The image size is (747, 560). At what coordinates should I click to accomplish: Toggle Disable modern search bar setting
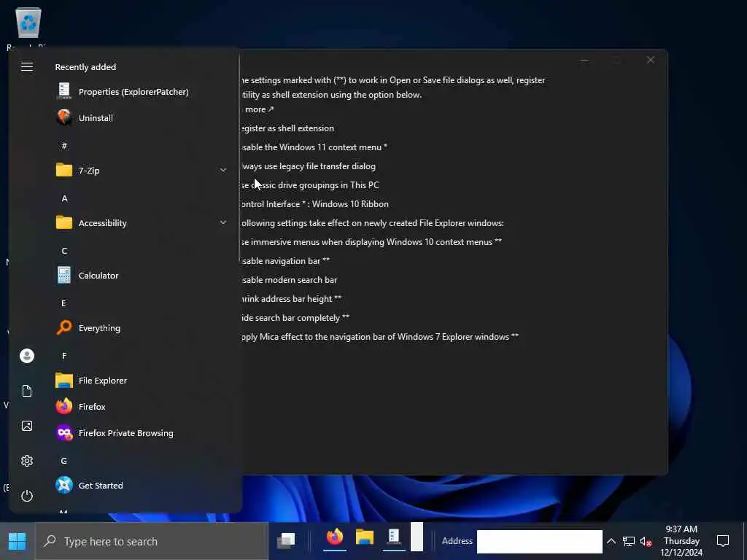[289, 279]
